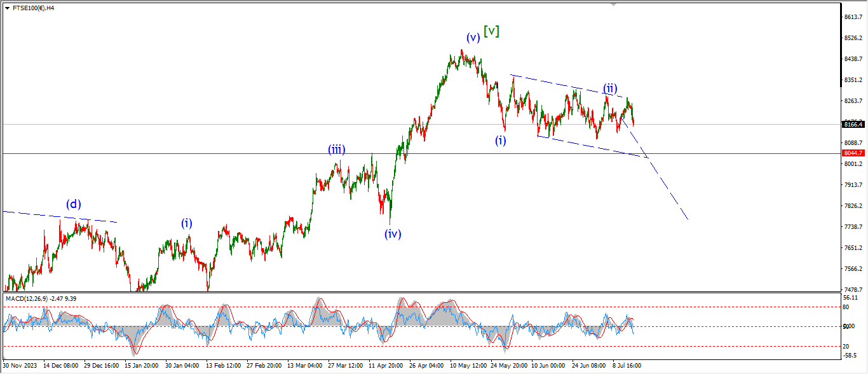Click the (ii) label near the channel top

pos(611,88)
